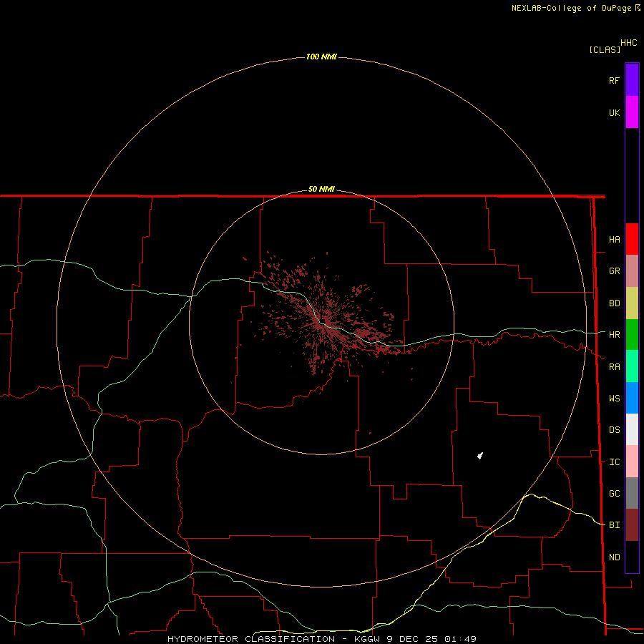The image size is (644, 644).
Task: Click the UK magenta legend swatch
Action: tap(632, 112)
